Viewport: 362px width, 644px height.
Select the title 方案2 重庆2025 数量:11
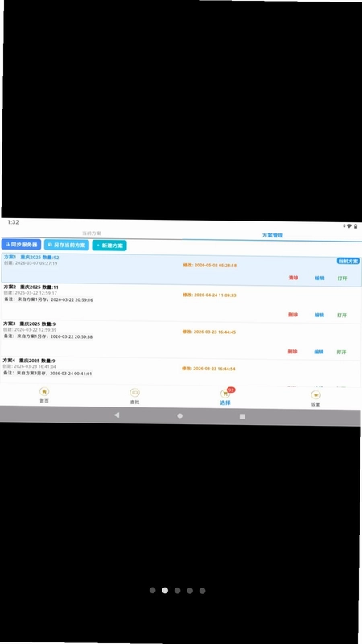tap(31, 287)
